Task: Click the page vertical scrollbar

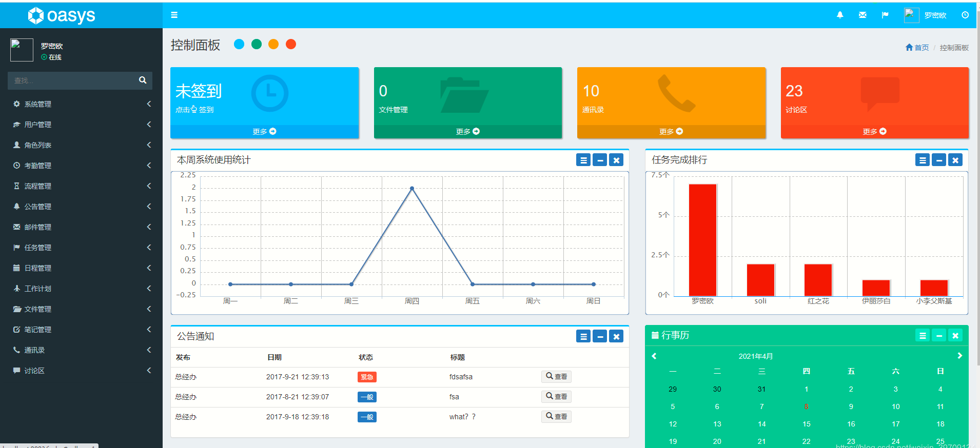Action: (x=977, y=187)
